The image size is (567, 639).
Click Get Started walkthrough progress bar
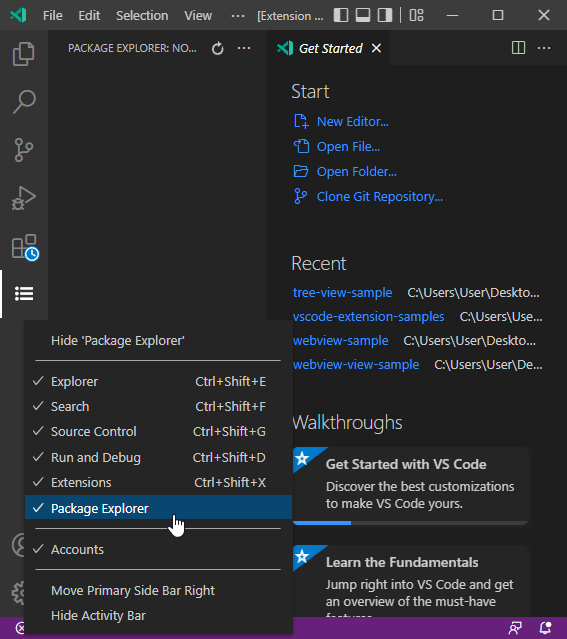pyautogui.click(x=410, y=523)
